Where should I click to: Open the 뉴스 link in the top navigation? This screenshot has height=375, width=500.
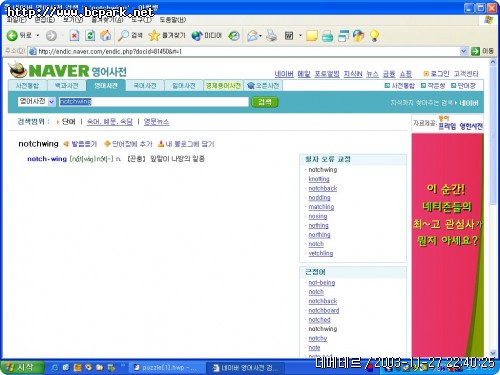point(372,74)
